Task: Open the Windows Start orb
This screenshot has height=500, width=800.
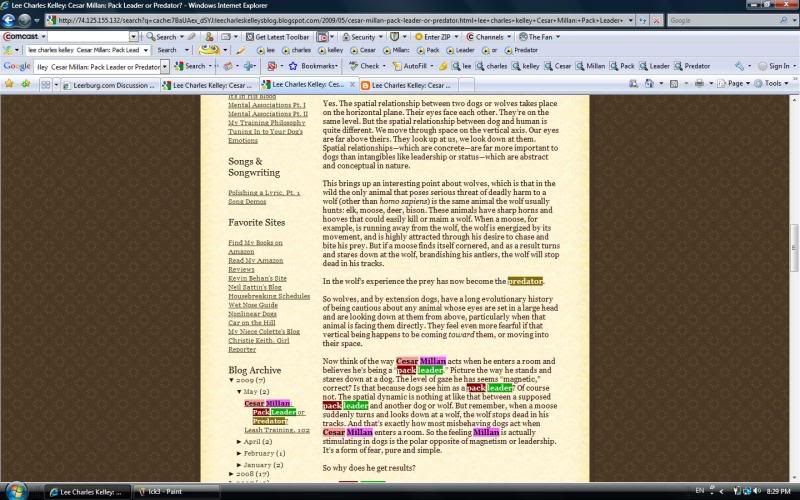Action: click(16, 491)
